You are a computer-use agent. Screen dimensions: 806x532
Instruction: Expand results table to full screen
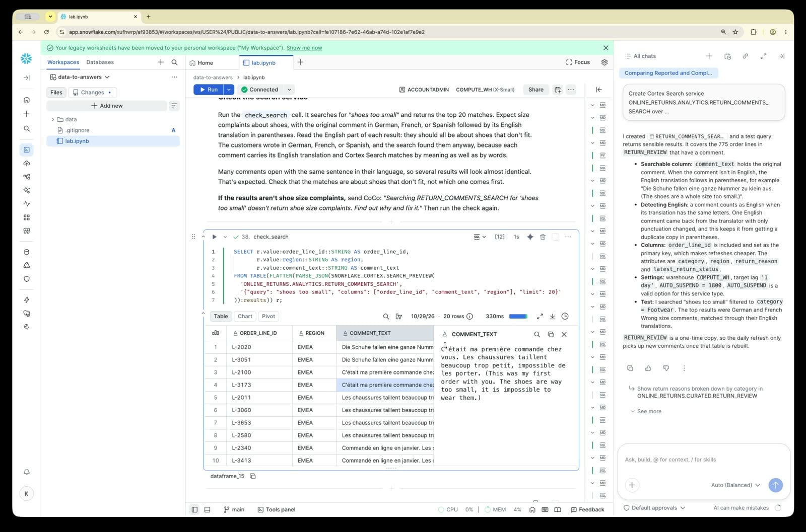point(540,316)
